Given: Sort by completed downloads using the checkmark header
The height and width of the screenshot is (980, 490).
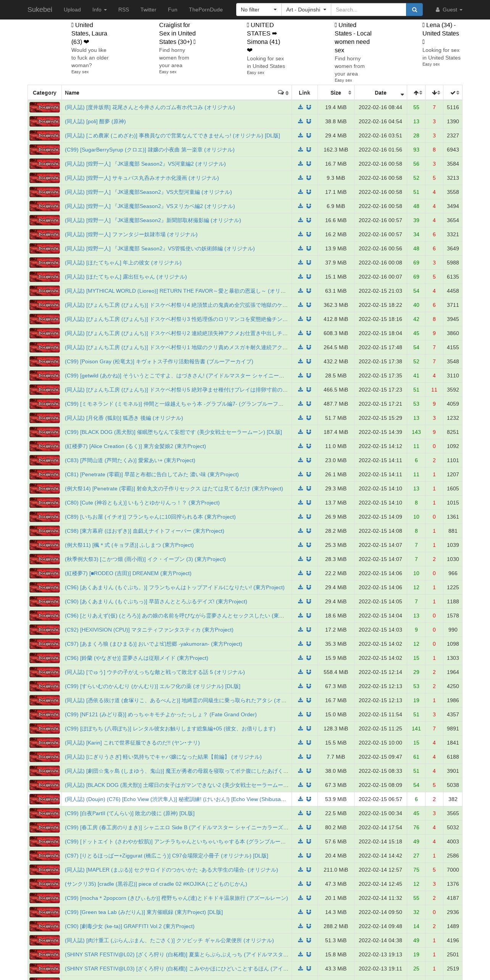Looking at the screenshot, I should pos(453,93).
